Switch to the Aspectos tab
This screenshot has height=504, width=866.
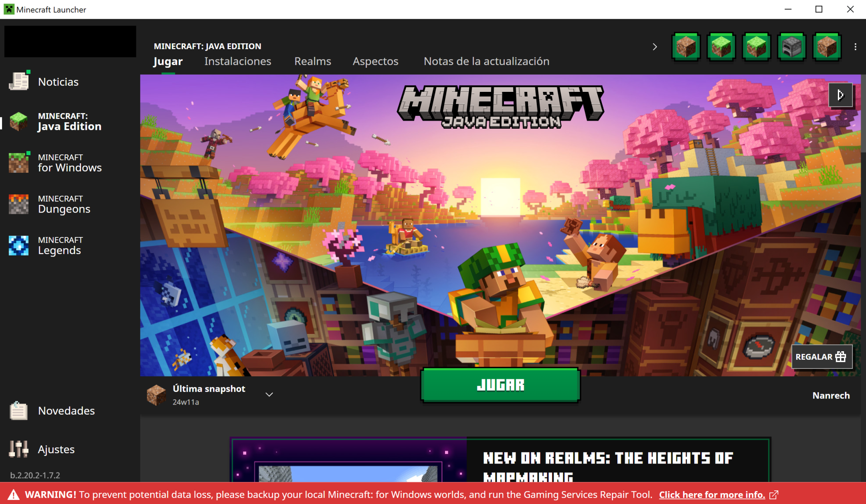[375, 61]
